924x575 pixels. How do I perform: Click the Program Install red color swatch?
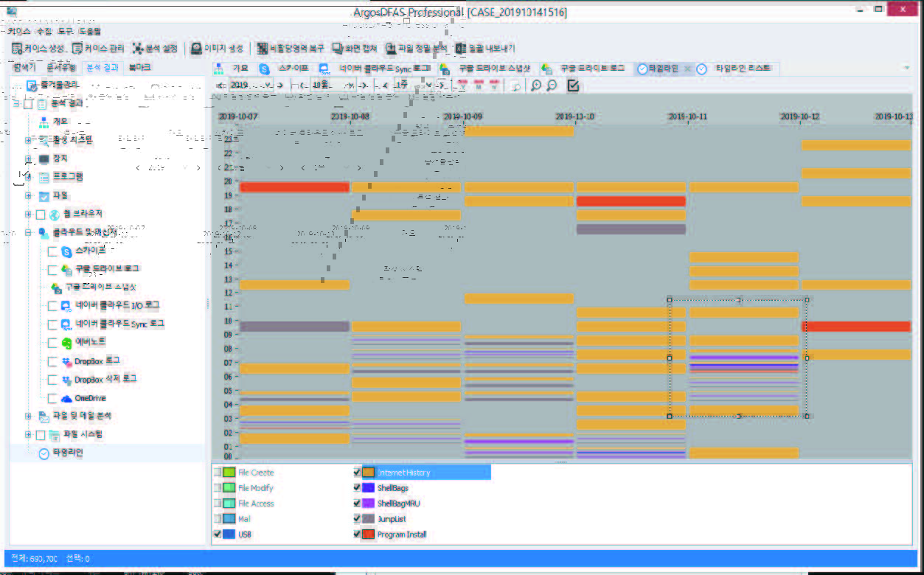click(x=369, y=534)
